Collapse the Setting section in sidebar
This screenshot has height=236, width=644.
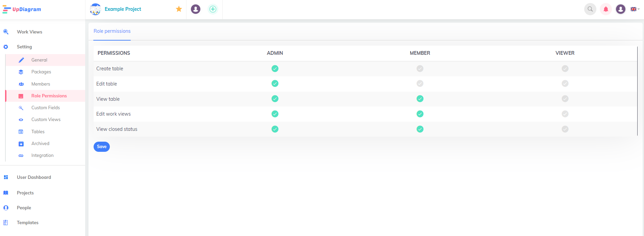click(24, 47)
